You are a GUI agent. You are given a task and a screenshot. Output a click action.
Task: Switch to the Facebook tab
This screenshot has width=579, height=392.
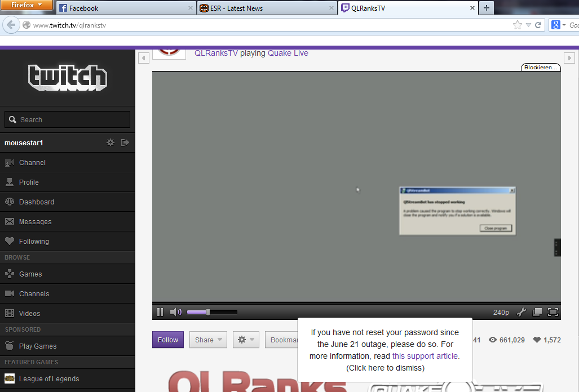pos(83,8)
